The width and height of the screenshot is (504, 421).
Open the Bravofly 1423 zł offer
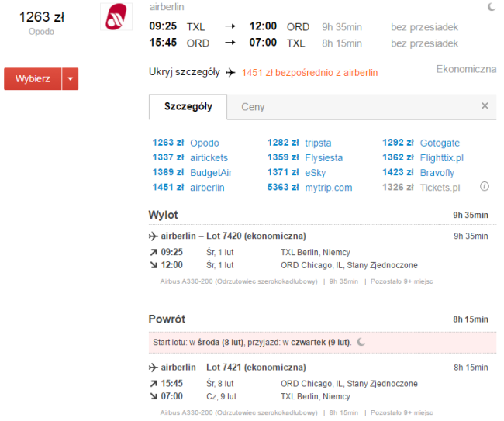click(x=419, y=172)
